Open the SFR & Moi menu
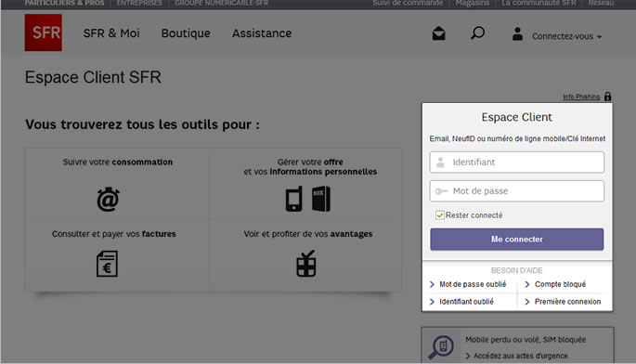The height and width of the screenshot is (364, 636). [111, 33]
